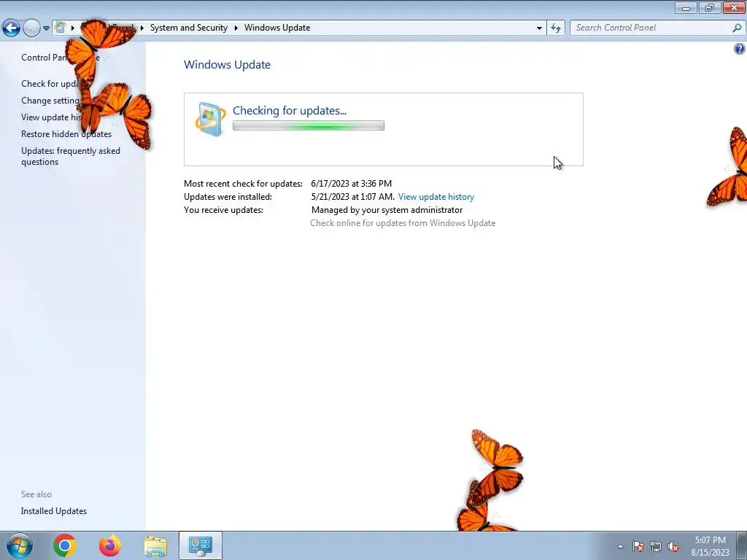The height and width of the screenshot is (560, 747).
Task: Click Check online for updates from Windows Update
Action: coord(403,223)
